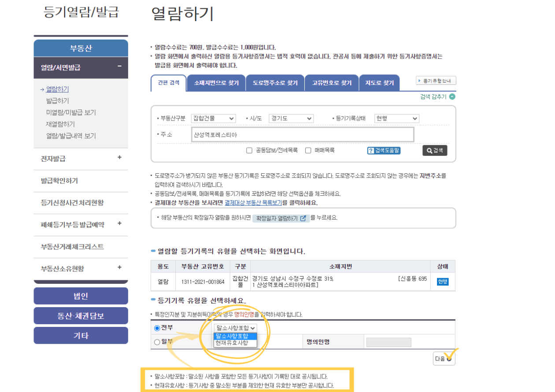Open the 법인 section in the sidebar
Image resolution: width=555 pixels, height=392 pixels.
pos(81,296)
